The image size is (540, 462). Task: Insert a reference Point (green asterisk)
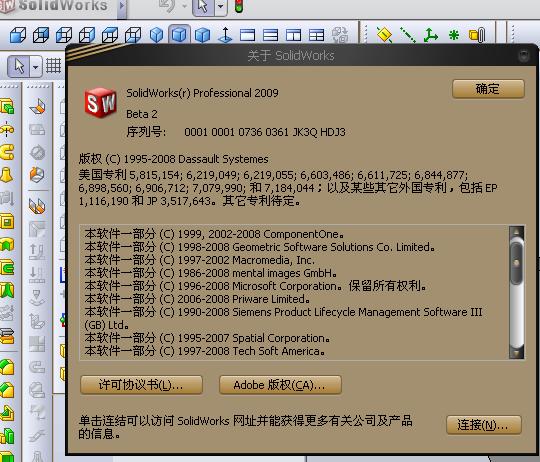454,35
